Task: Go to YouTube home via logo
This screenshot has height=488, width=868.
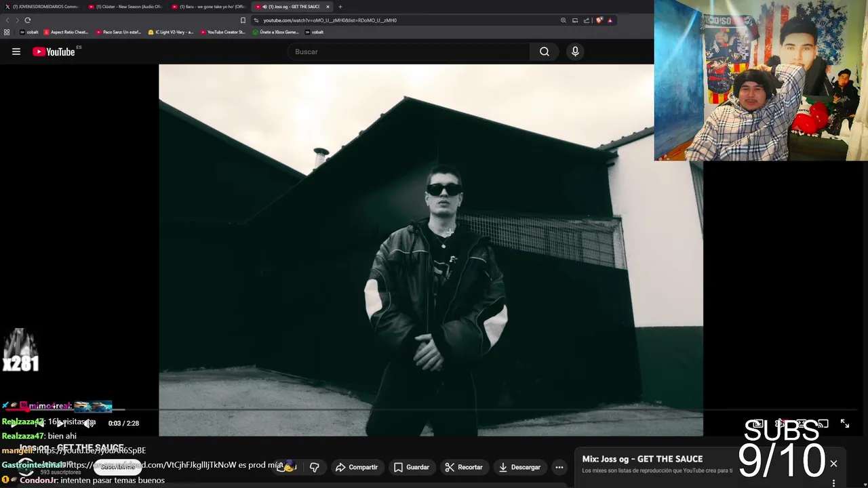Action: 54,52
